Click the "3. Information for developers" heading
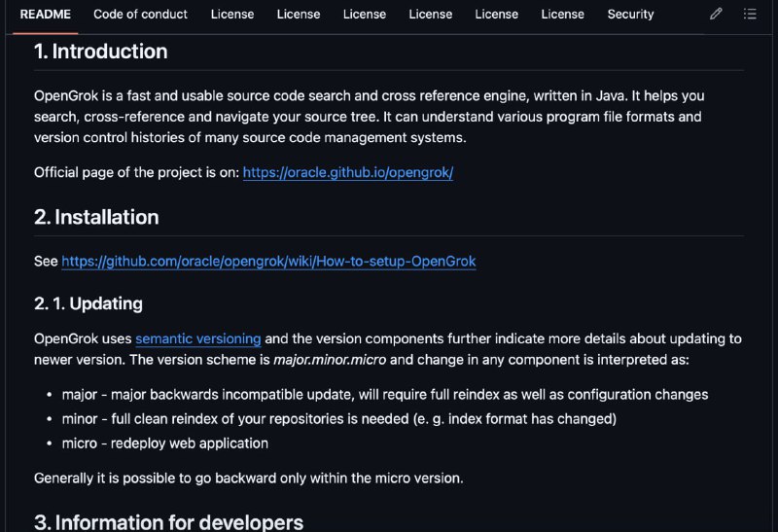This screenshot has height=532, width=778. (168, 522)
